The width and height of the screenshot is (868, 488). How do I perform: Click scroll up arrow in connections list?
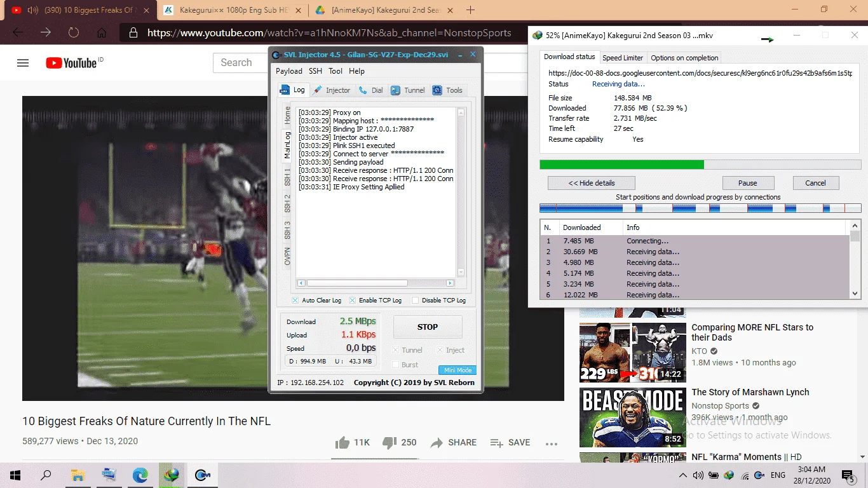click(855, 226)
